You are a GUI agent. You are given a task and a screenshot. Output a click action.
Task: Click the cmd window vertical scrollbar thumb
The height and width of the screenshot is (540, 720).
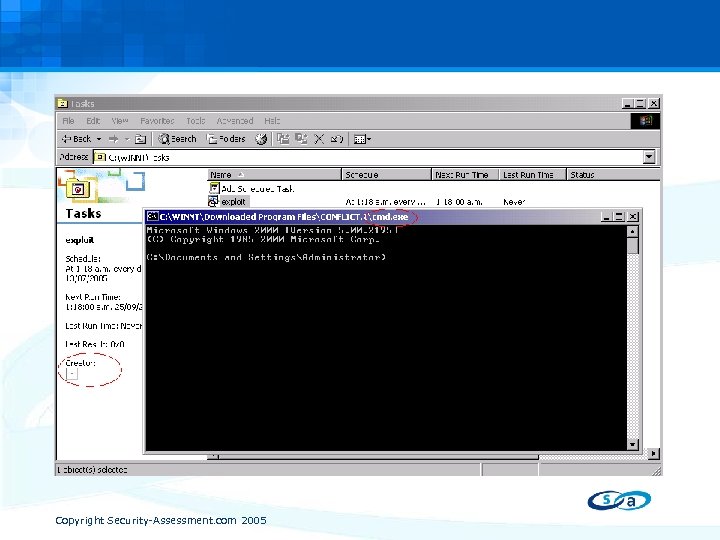click(633, 245)
